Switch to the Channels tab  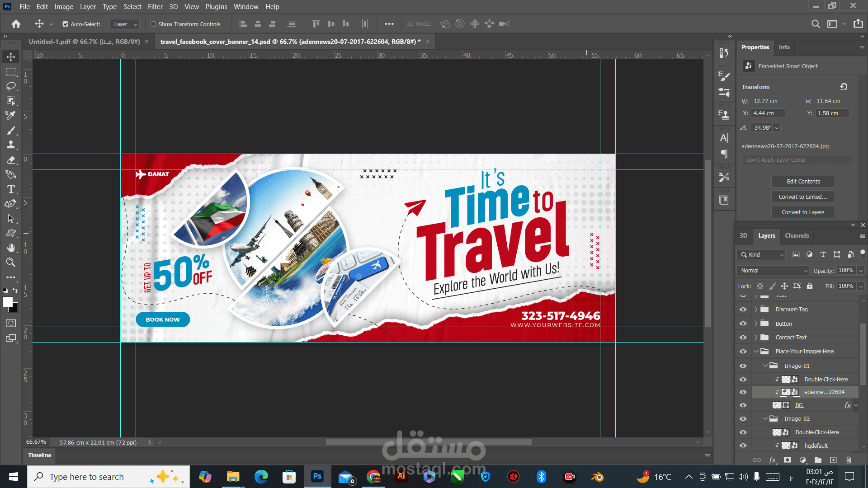[x=797, y=235]
